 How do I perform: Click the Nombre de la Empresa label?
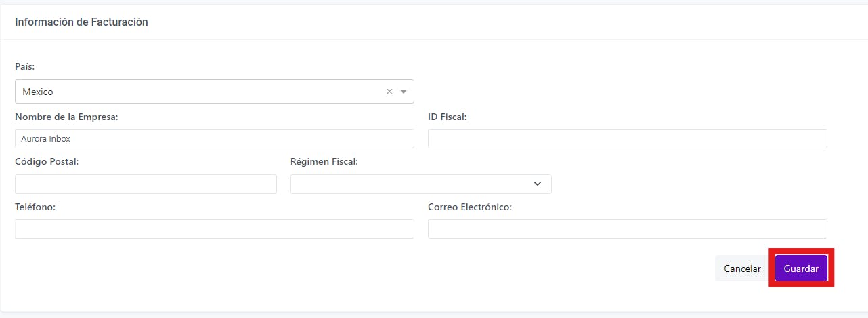pos(66,117)
